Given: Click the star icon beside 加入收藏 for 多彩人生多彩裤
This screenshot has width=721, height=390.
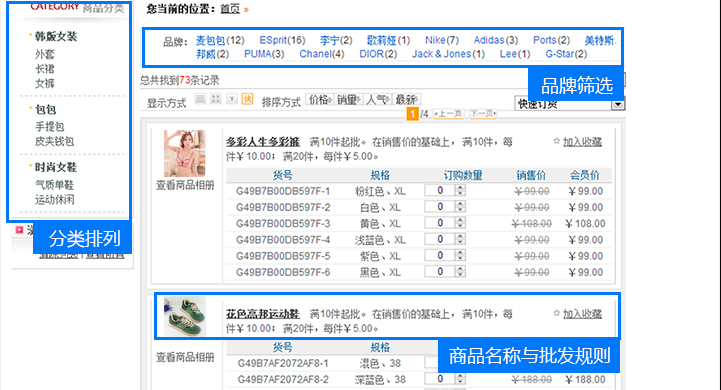Looking at the screenshot, I should (x=556, y=141).
